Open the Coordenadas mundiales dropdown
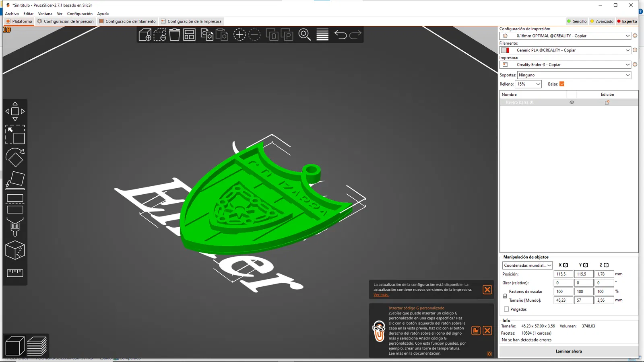The image size is (644, 362). pyautogui.click(x=527, y=265)
